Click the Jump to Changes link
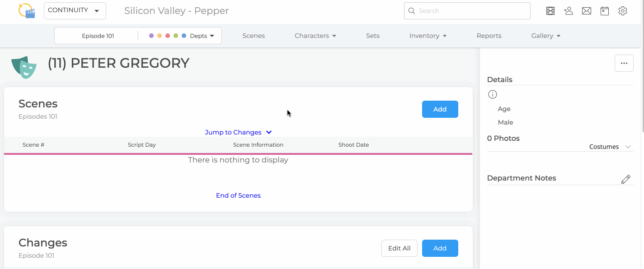Image resolution: width=644 pixels, height=269 pixels. (x=238, y=132)
